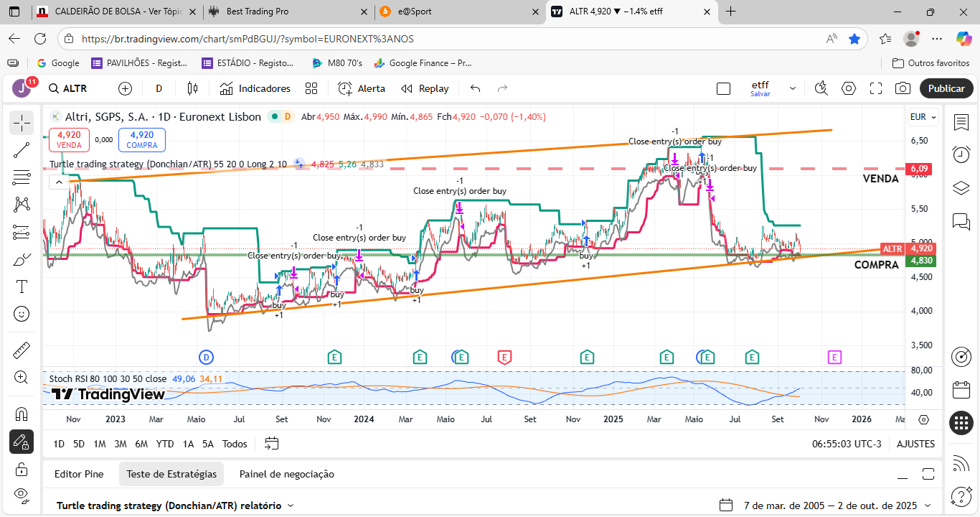Open the Painel de negociação tab
This screenshot has height=517, width=980.
286,474
